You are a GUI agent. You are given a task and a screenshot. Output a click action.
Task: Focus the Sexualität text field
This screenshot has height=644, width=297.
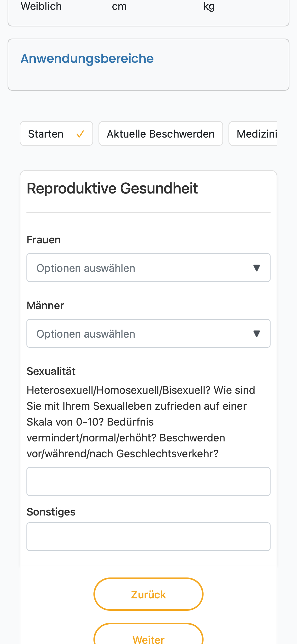coord(148,481)
